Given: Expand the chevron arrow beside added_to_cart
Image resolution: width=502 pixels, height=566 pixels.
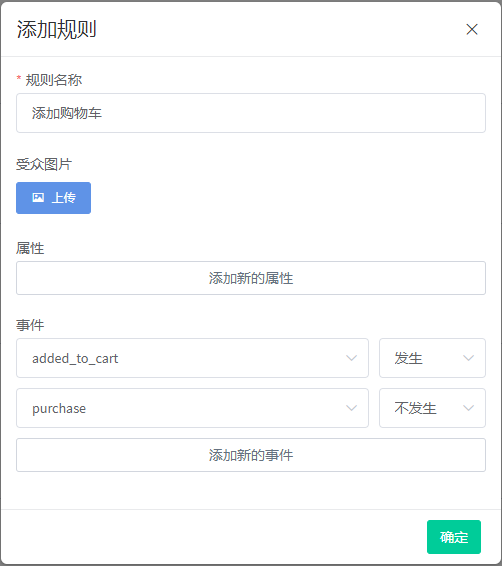Looking at the screenshot, I should 351,358.
